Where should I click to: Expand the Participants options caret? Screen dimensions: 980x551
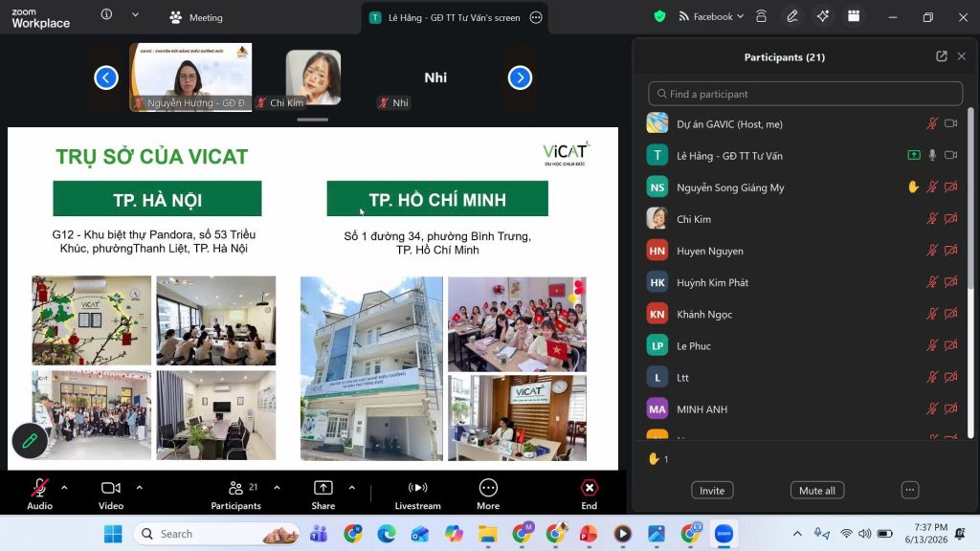277,487
